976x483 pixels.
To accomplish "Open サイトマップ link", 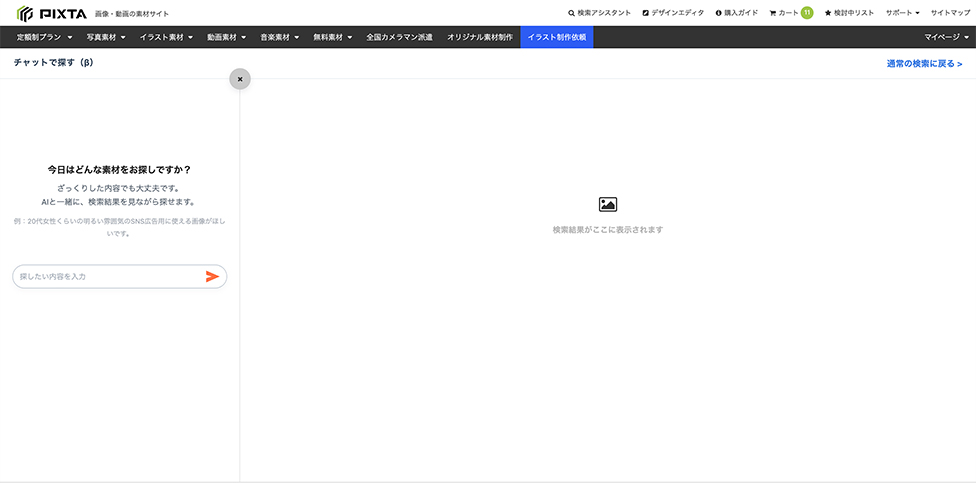I will click(x=950, y=13).
